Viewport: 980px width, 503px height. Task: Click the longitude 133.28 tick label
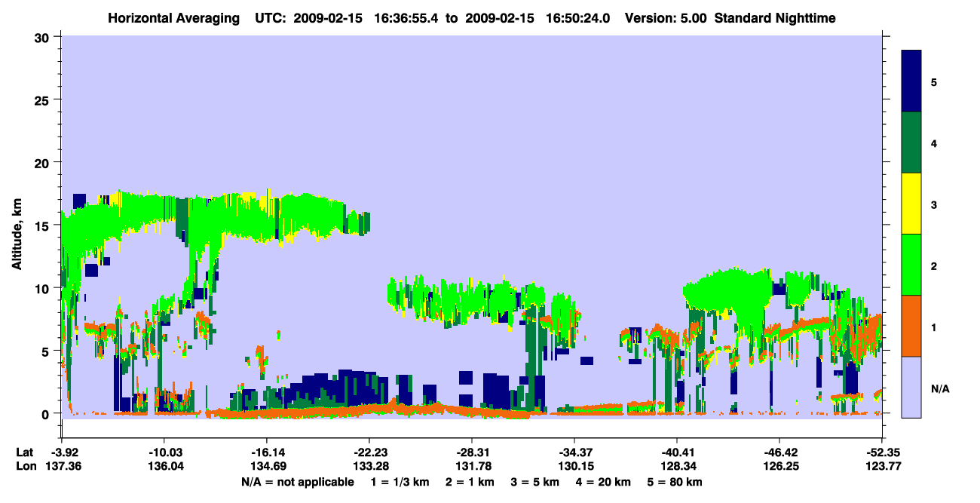369,466
